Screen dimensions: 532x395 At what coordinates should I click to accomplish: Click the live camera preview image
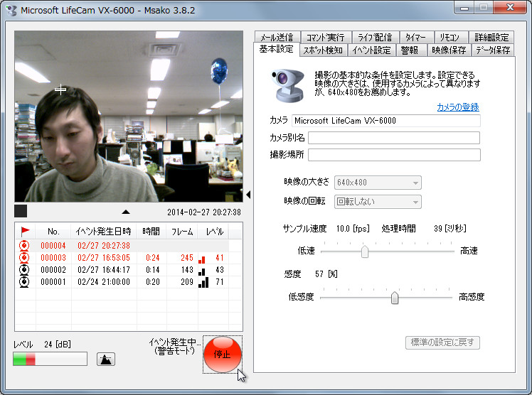[129, 117]
